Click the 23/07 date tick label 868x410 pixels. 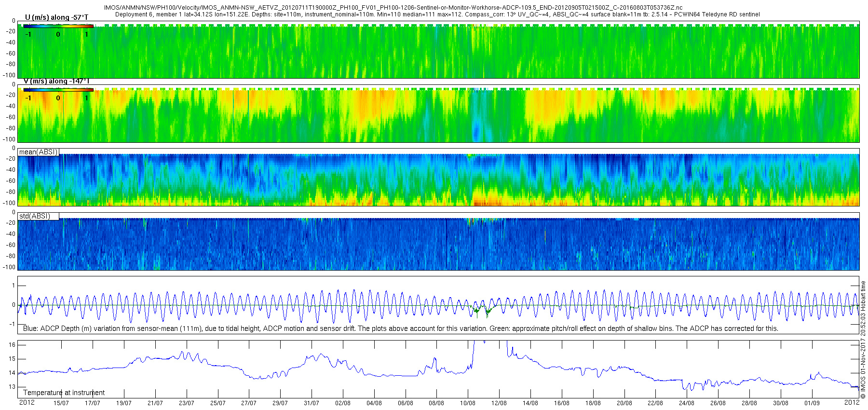pyautogui.click(x=186, y=403)
